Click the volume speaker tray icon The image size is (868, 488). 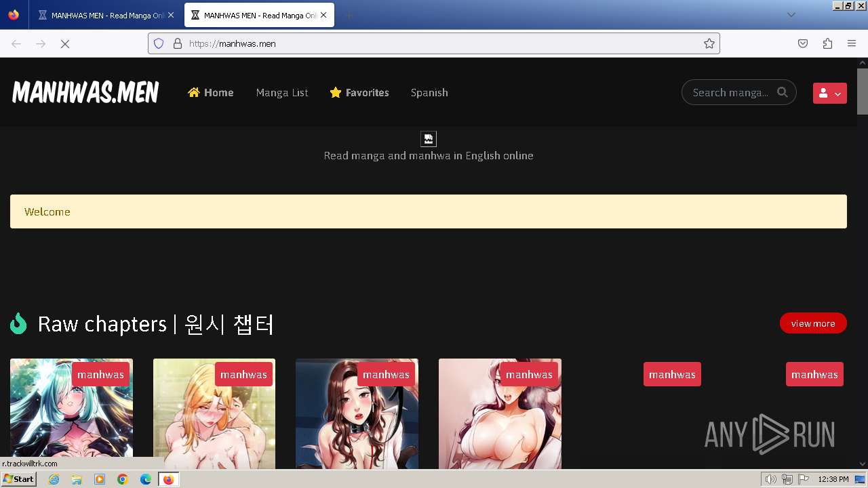(771, 479)
